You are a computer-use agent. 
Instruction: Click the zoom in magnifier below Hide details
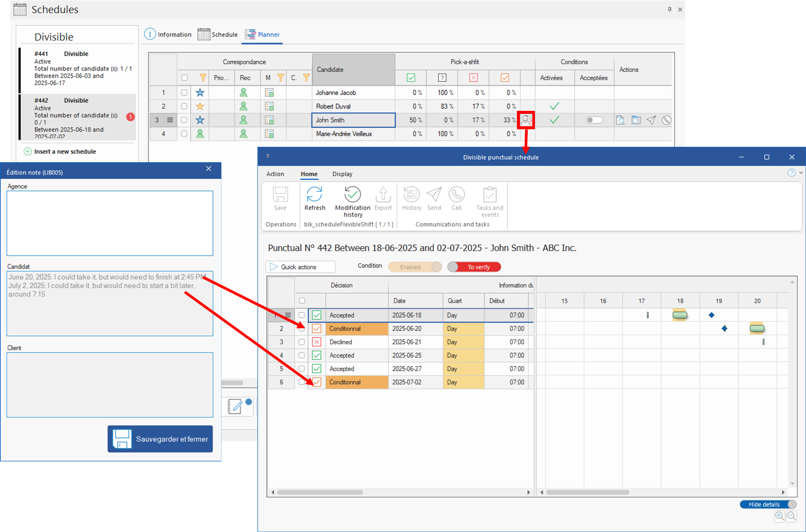coord(779,516)
